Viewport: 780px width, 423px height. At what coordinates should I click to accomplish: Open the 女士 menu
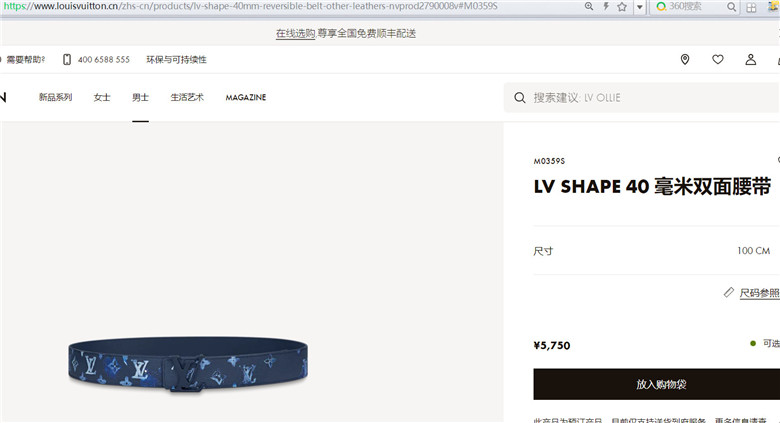[102, 98]
